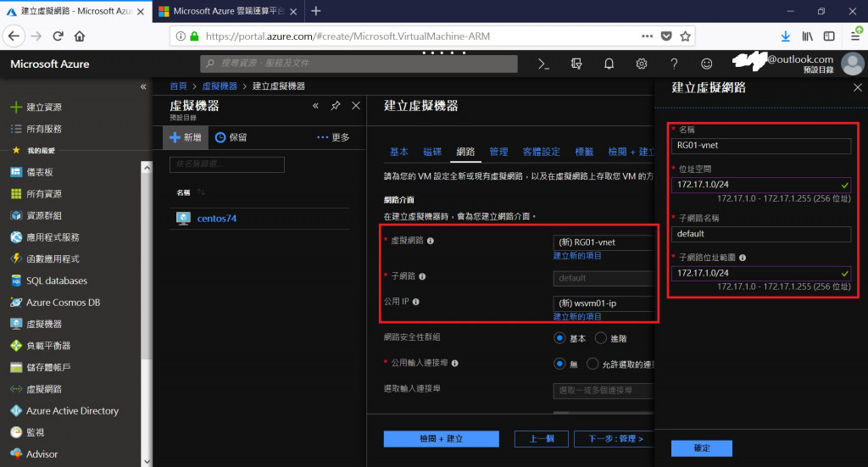Open Azure Cloud Shell icon
The width and height of the screenshot is (868, 467).
pos(543,64)
